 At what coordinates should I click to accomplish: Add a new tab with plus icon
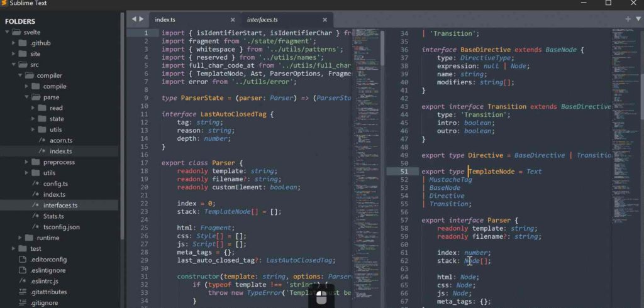pos(628,19)
